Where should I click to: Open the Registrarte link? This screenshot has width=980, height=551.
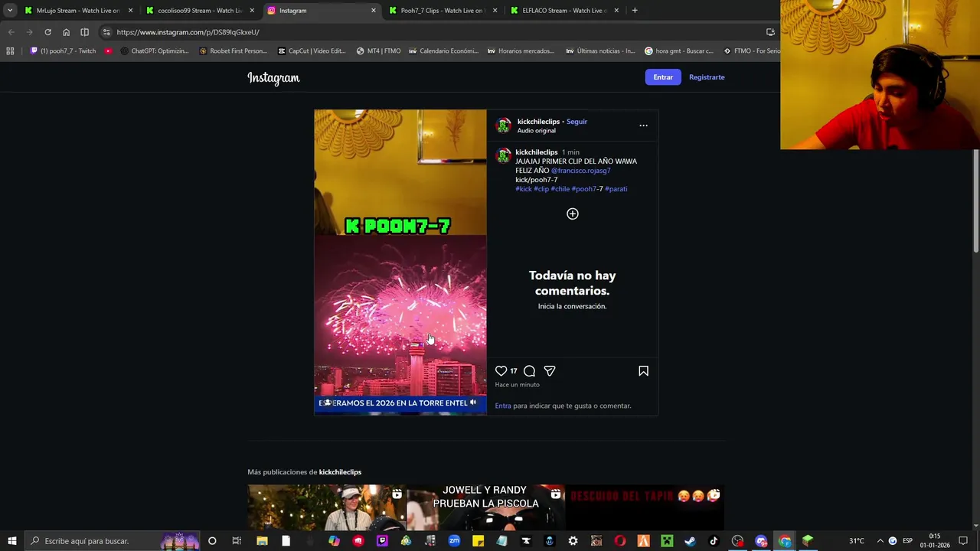(x=707, y=77)
